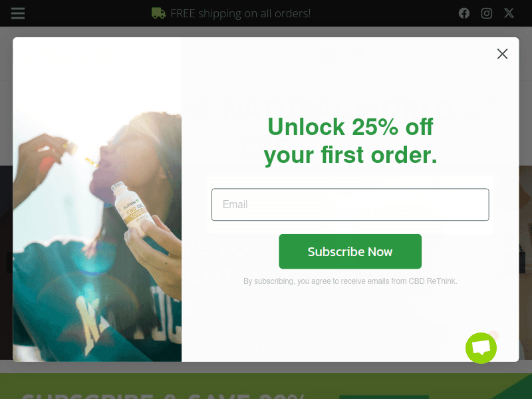Screen dimensions: 532x399
Task: Open the green live chat widget
Action: tap(481, 348)
